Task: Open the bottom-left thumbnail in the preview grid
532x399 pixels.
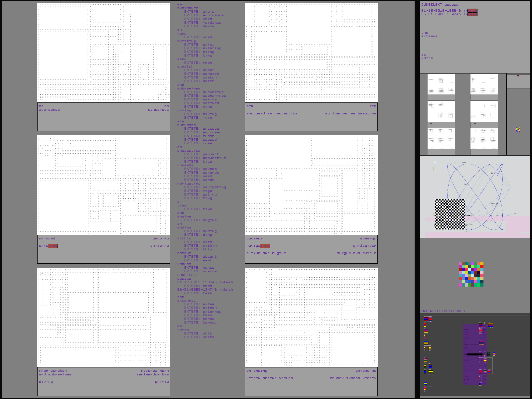Action: coord(441,139)
